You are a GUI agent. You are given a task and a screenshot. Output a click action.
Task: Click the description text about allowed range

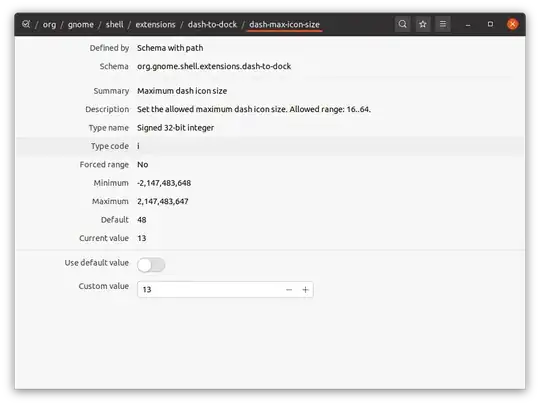click(x=254, y=109)
